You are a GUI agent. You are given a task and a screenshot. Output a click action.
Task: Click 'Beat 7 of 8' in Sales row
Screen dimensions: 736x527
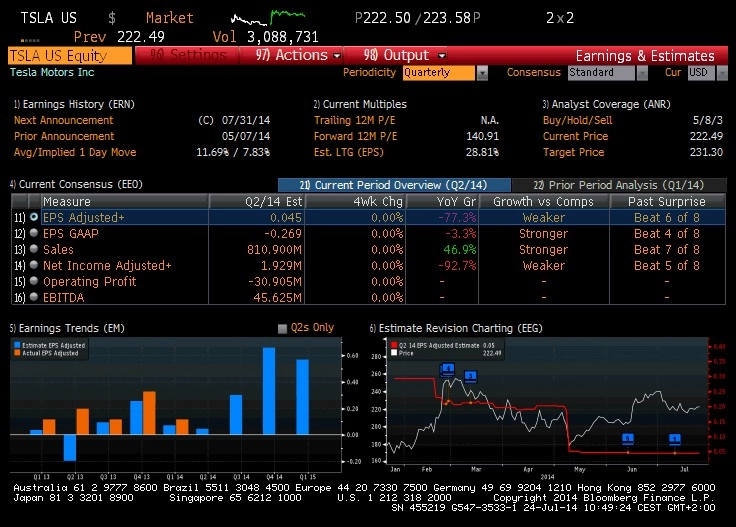click(667, 250)
